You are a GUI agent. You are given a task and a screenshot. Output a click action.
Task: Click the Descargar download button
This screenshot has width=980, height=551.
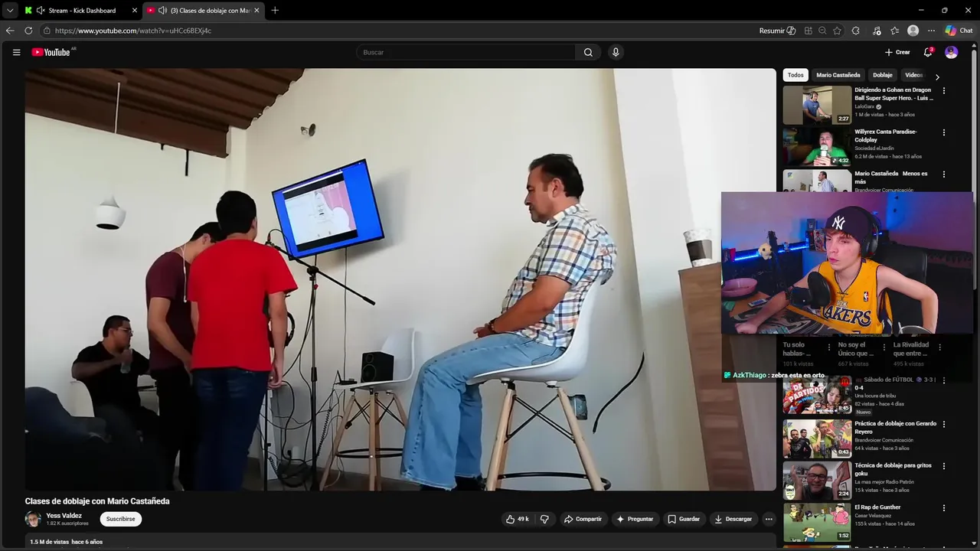(733, 519)
